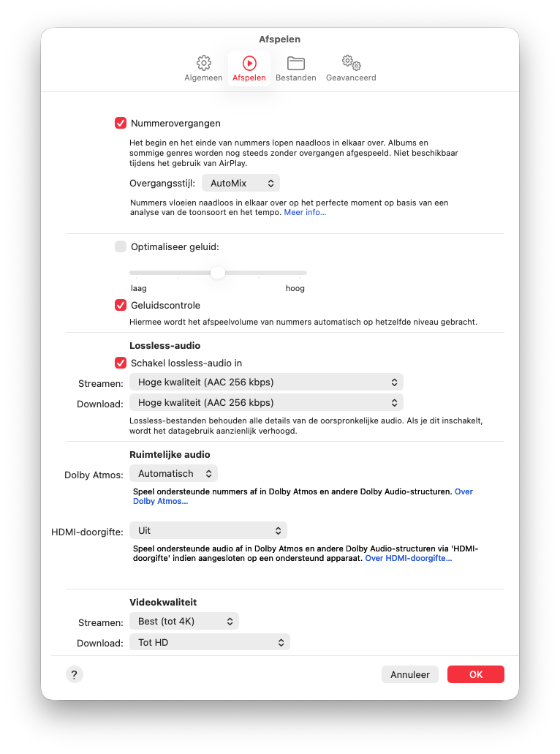Open the video Download Tot HD dropdown
The width and height of the screenshot is (560, 754).
[209, 642]
